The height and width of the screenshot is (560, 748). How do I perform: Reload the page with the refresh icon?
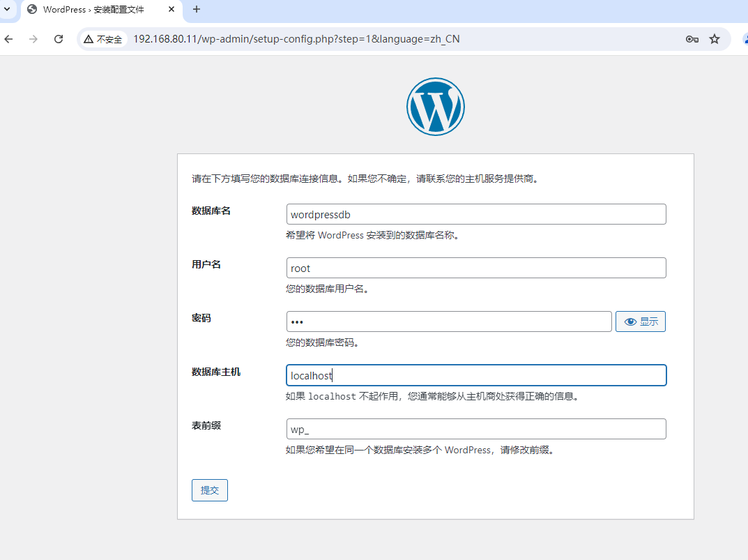[x=59, y=39]
